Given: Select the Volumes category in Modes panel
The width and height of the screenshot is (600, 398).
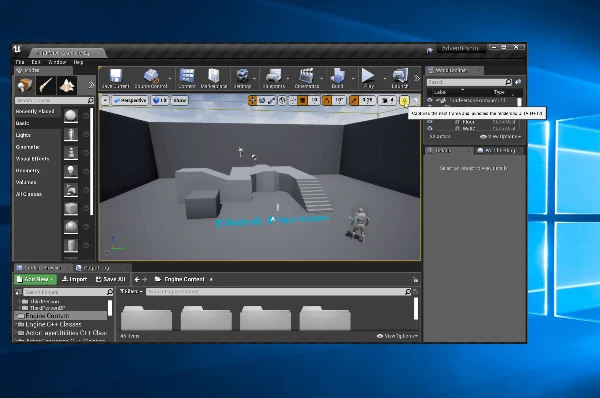Looking at the screenshot, I should pos(38,183).
